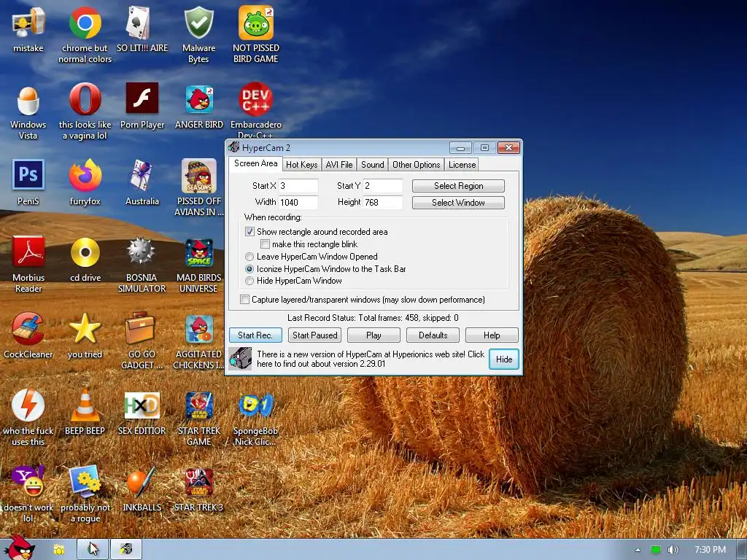Hide the new version notice
The width and height of the screenshot is (747, 560).
pos(504,359)
